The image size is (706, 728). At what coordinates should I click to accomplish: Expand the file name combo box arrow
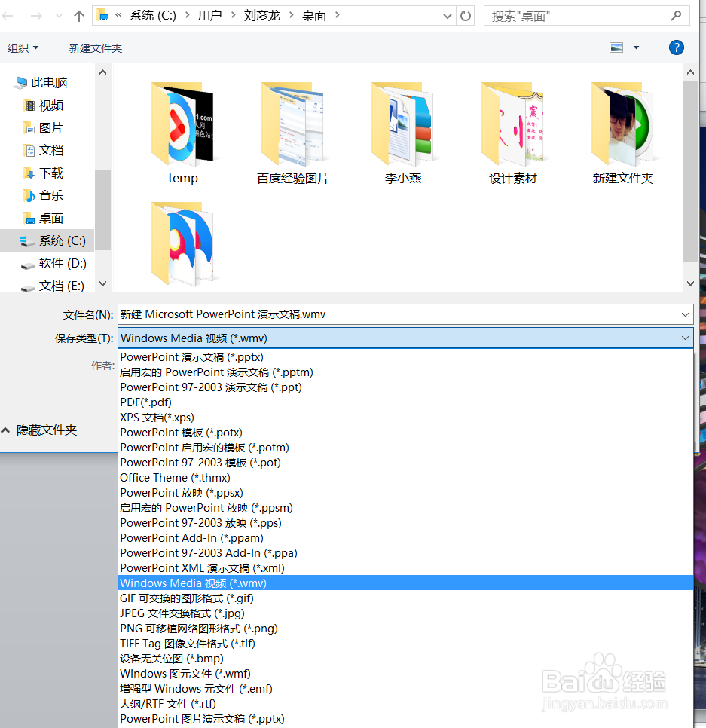pos(685,315)
